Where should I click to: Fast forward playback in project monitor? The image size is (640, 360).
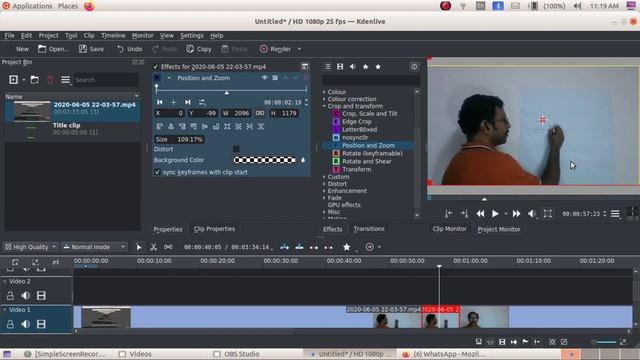(x=516, y=213)
